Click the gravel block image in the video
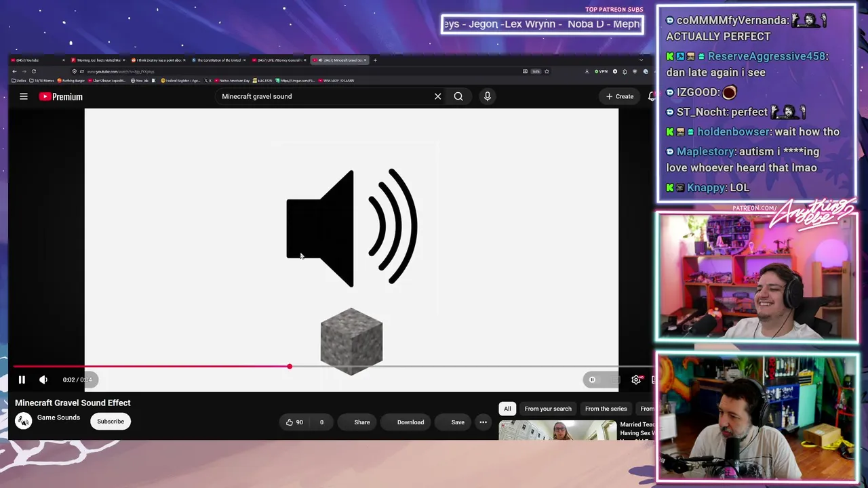 pyautogui.click(x=351, y=342)
